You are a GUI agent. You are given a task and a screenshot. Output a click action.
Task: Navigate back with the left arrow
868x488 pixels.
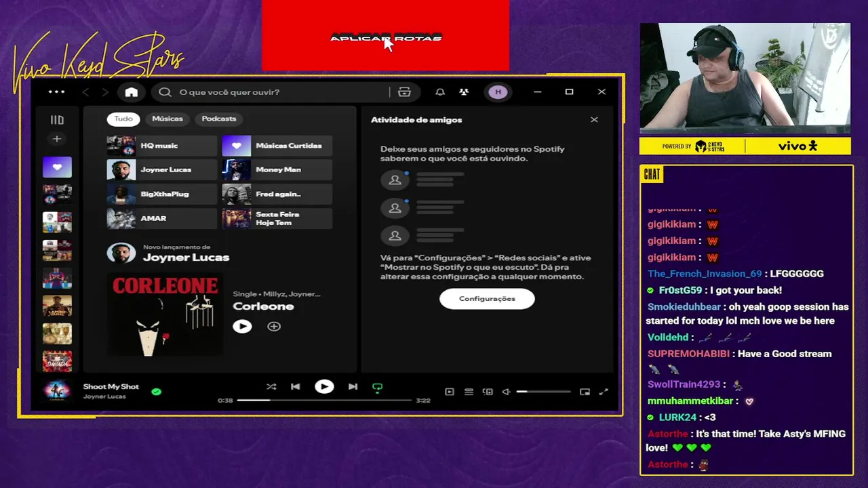(85, 92)
